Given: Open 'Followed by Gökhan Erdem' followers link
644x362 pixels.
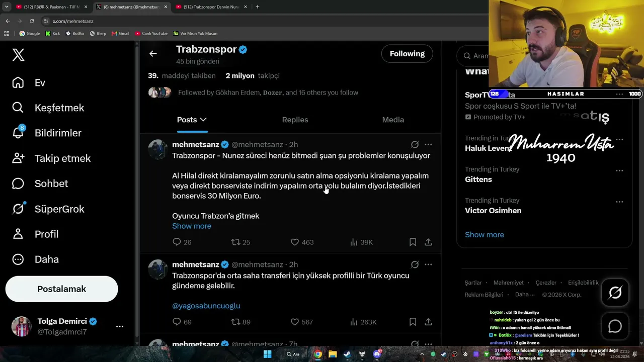Looking at the screenshot, I should click(x=268, y=93).
